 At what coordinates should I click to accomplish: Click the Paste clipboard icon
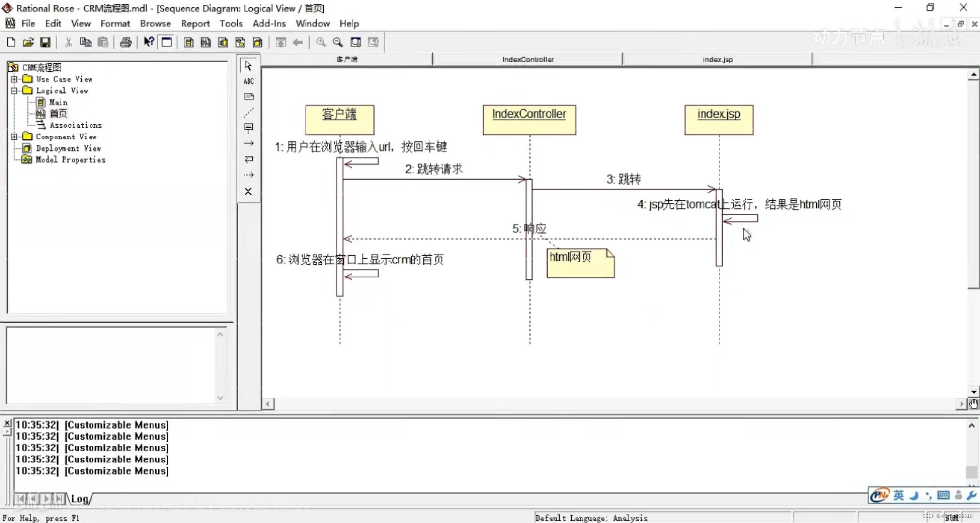pos(103,43)
